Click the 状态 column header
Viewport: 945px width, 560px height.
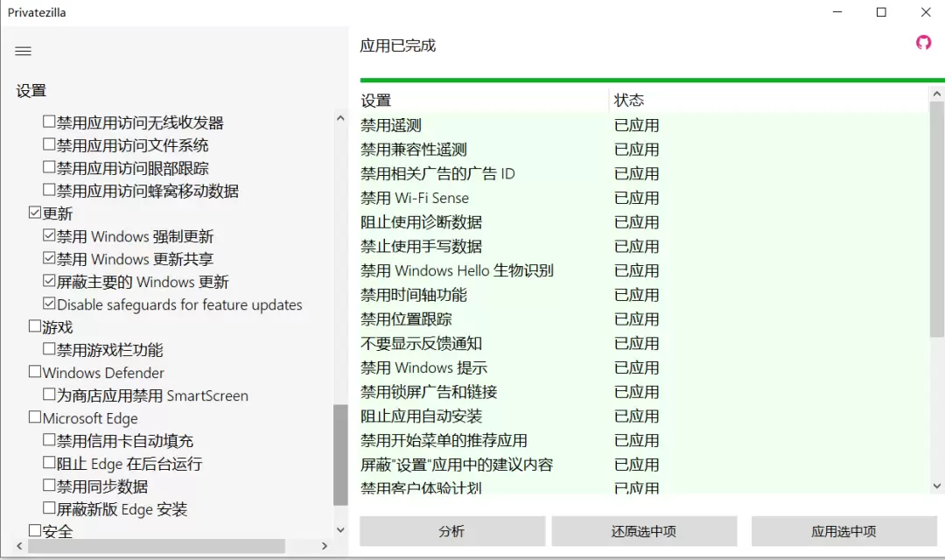768,100
